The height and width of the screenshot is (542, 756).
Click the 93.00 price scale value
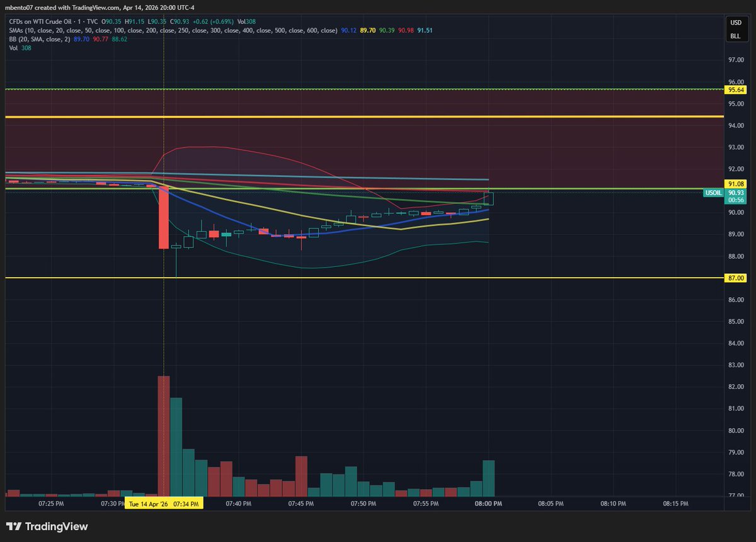click(736, 147)
